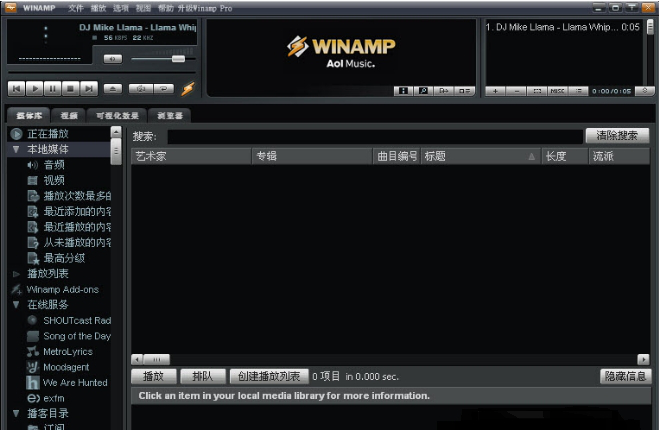This screenshot has width=659, height=447.
Task: Click the playlist list-options button
Action: click(x=578, y=91)
